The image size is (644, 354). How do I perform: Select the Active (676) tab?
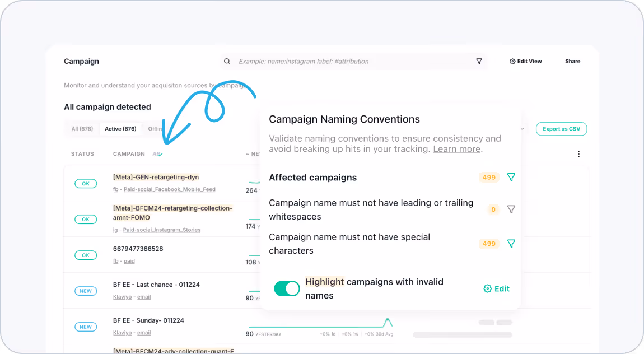[120, 128]
